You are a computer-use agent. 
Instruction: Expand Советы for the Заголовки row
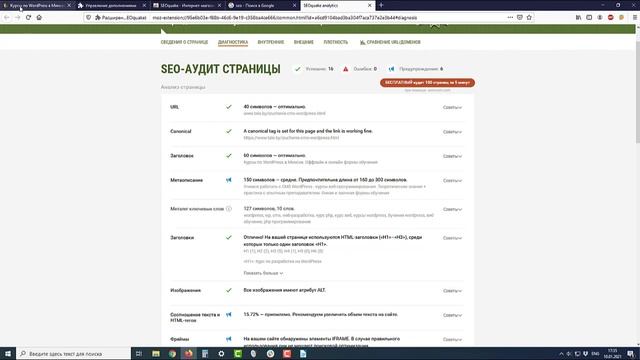click(x=452, y=238)
